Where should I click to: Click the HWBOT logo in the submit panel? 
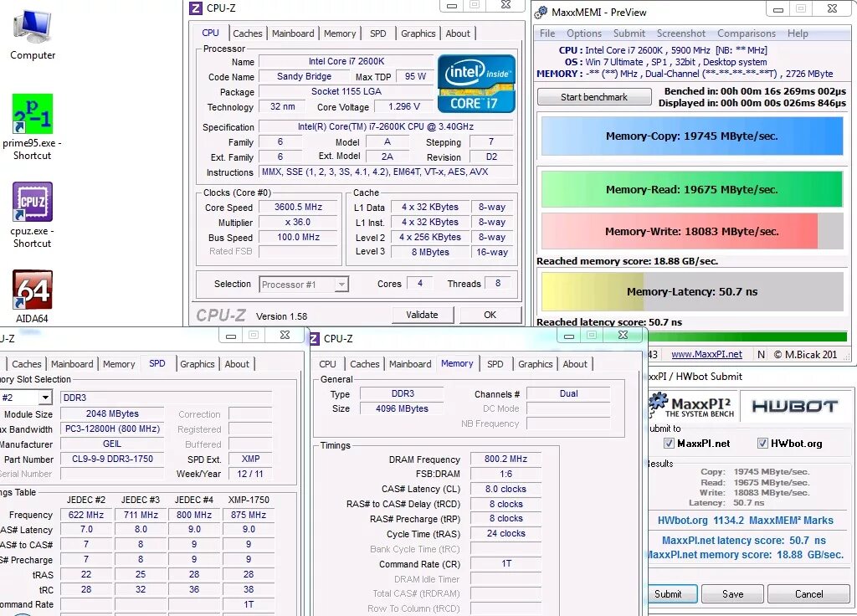coord(795,406)
